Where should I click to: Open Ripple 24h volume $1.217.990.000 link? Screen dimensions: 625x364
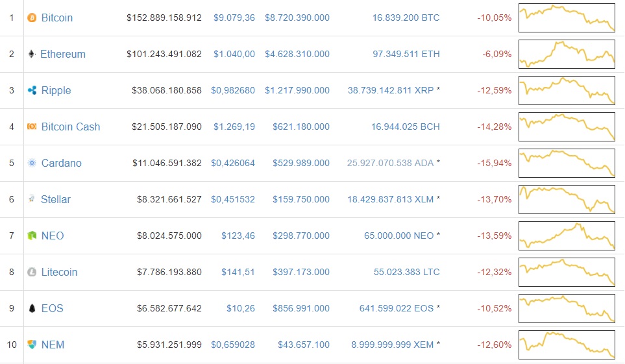(x=297, y=91)
